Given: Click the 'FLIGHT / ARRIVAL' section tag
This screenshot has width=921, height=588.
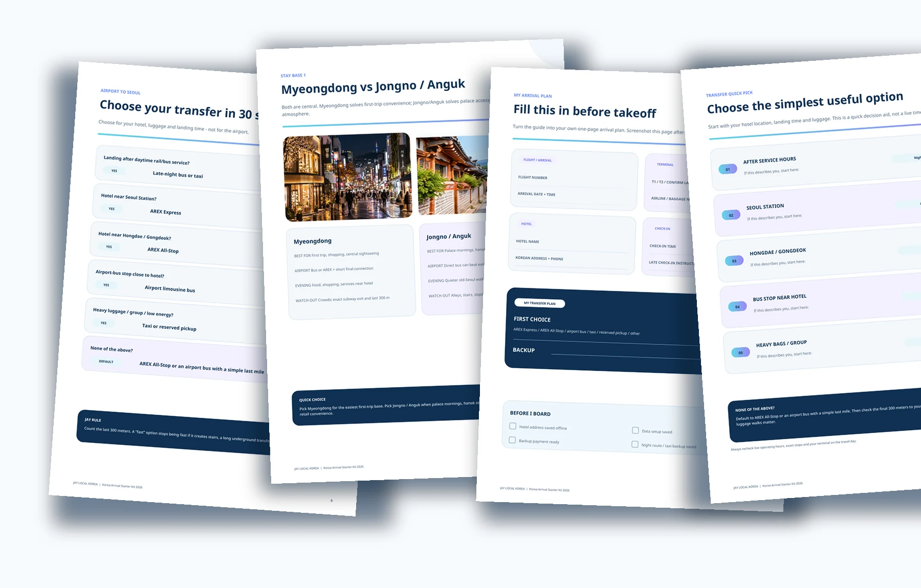Looking at the screenshot, I should [x=537, y=160].
